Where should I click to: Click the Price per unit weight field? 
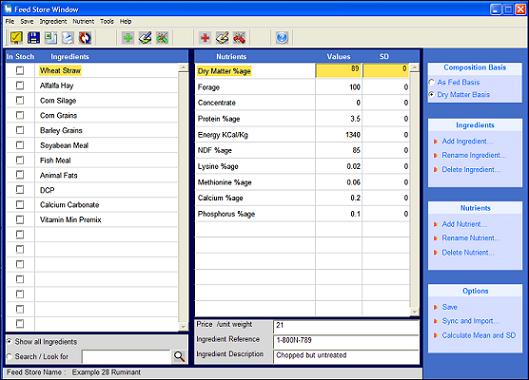tap(346, 325)
